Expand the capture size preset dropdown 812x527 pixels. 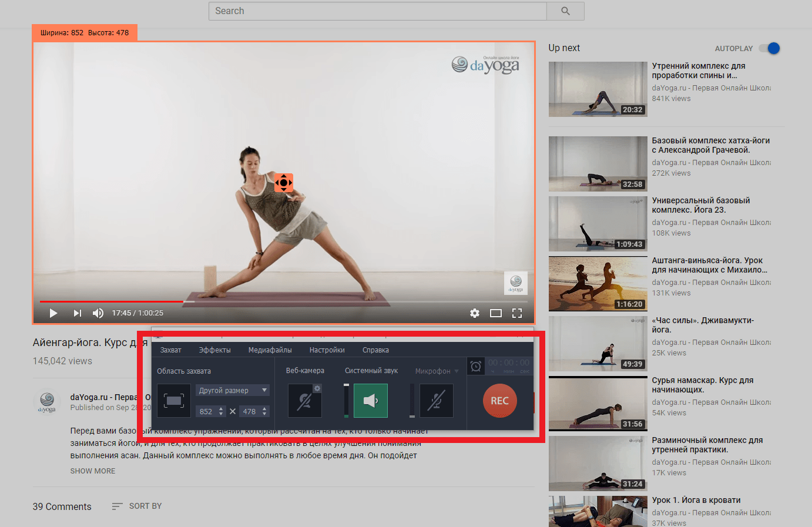(x=233, y=391)
